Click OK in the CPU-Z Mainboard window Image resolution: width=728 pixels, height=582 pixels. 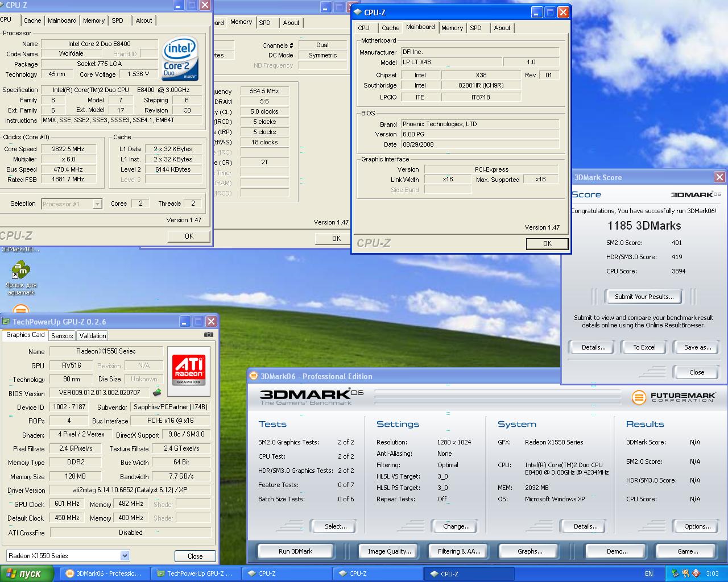[x=547, y=243]
